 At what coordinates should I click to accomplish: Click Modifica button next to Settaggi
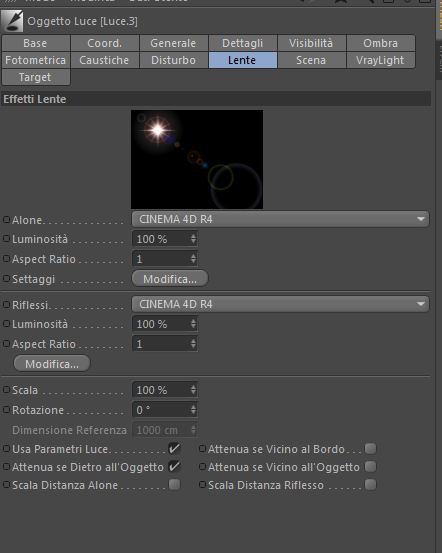pyautogui.click(x=170, y=279)
